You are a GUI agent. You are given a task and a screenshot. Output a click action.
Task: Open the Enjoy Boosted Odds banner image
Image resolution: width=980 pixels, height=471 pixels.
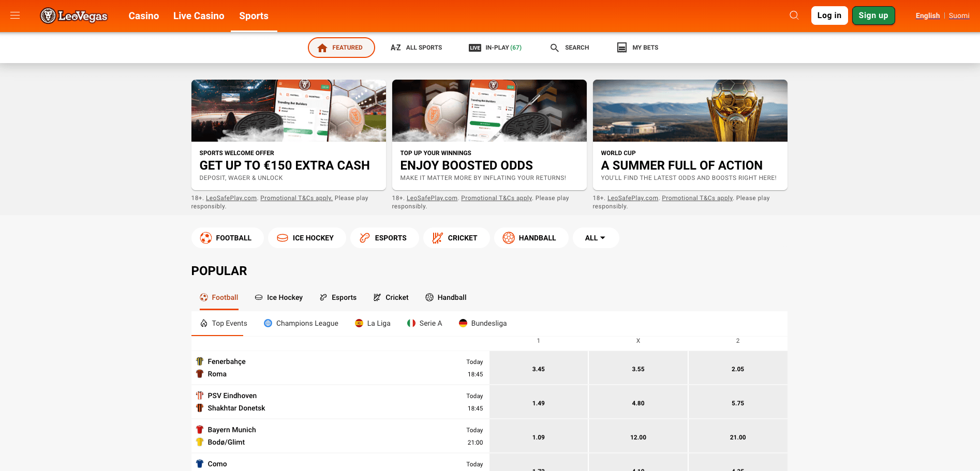coord(489,111)
